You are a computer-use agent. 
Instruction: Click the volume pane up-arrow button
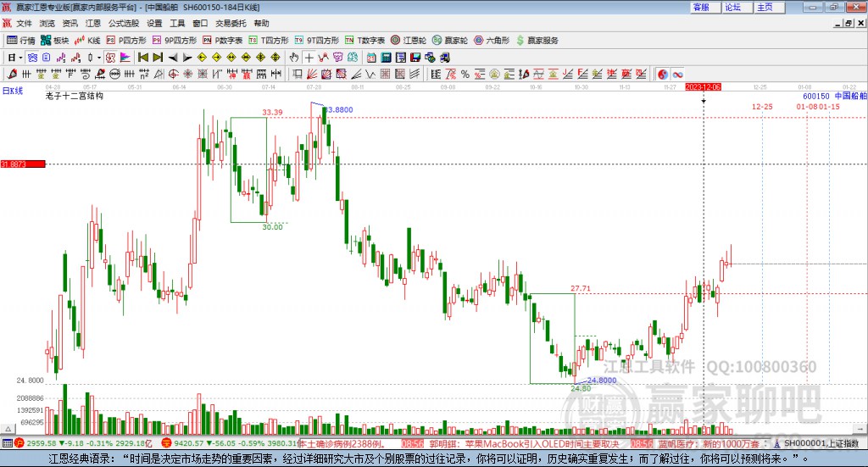click(x=8, y=429)
